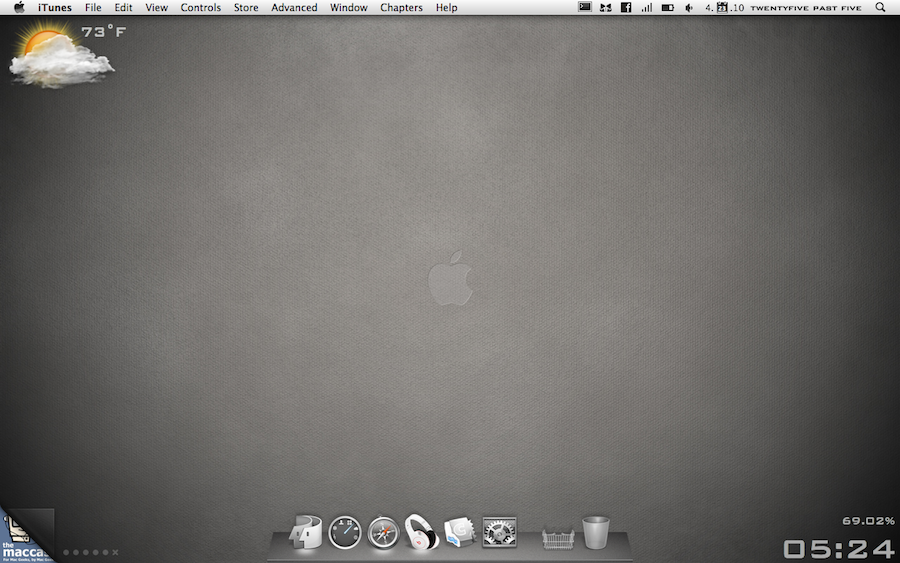Open the volume speaker icon
The image size is (900, 563).
pyautogui.click(x=689, y=7)
